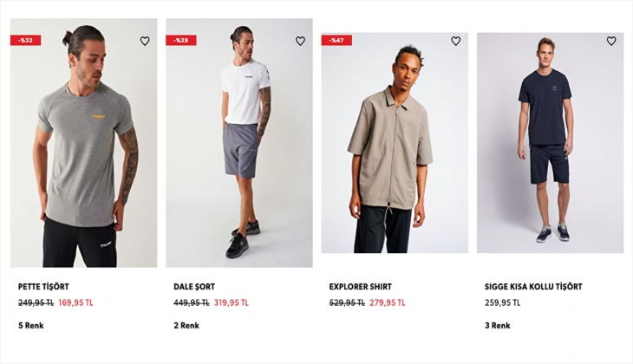Open the PETTE TİŞÖRT product title
Viewport: 633px width, 364px height.
tap(43, 287)
